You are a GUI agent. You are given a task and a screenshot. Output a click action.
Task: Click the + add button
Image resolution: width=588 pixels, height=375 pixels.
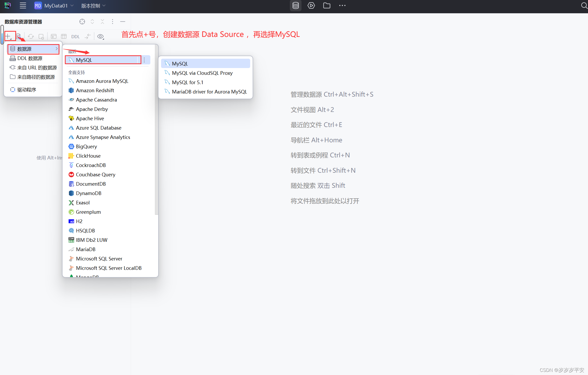tap(9, 36)
